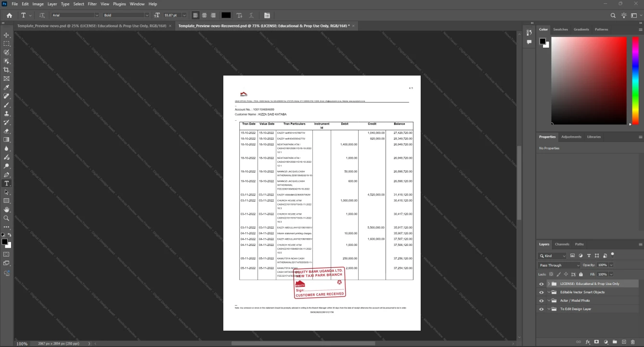Toggle text orientation icon in options bar

point(42,15)
